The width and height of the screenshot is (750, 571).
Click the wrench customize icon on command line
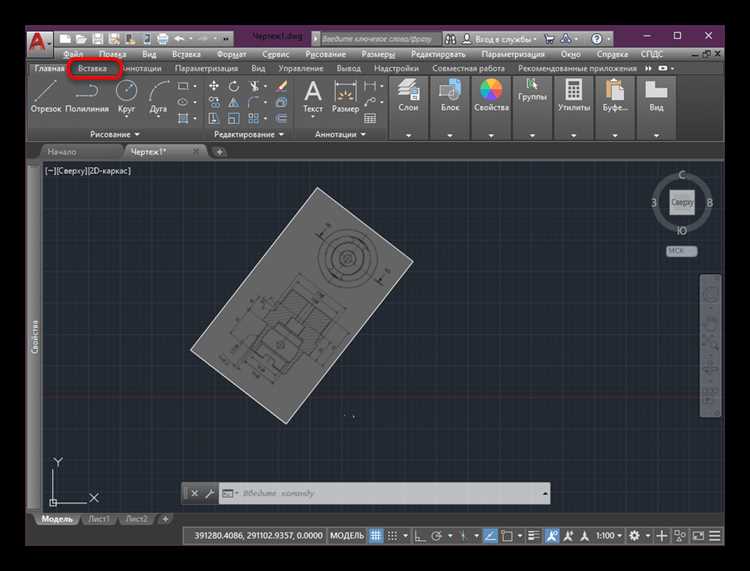[210, 493]
